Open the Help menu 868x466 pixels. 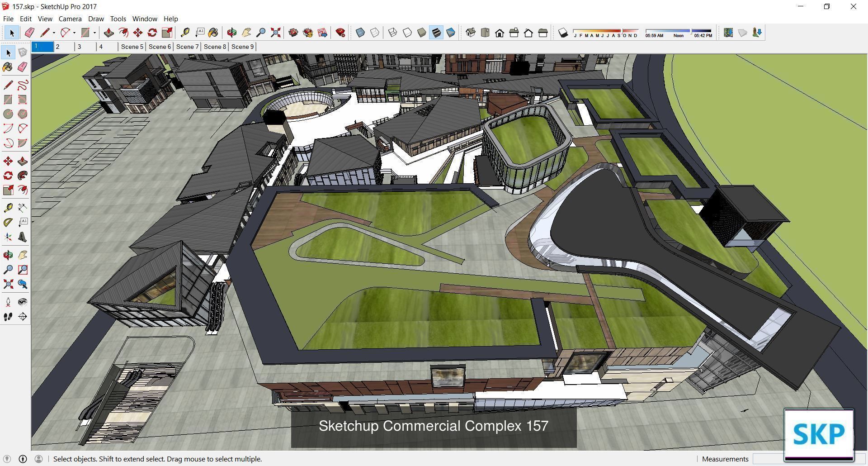point(170,19)
